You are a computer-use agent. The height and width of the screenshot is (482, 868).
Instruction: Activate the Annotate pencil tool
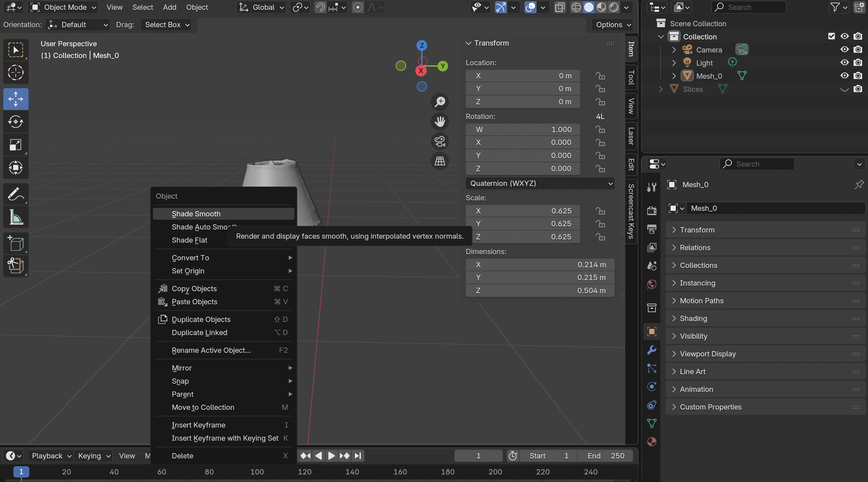click(x=15, y=194)
